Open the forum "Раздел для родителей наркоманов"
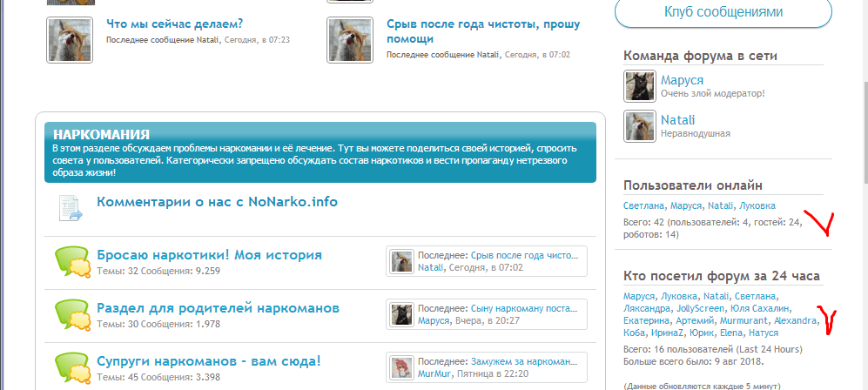Screen dimensions: 868x390 coord(219,308)
